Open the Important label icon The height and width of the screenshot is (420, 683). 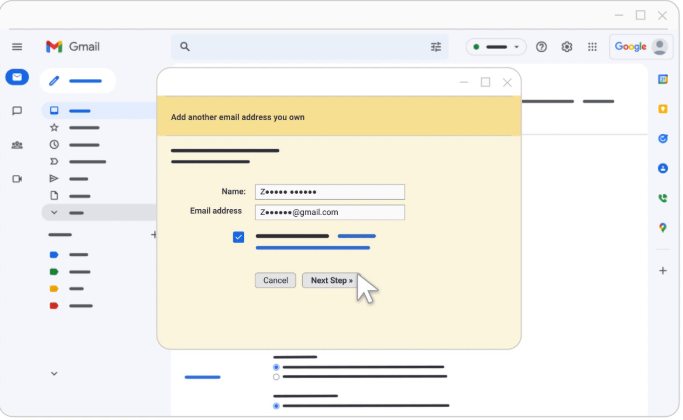[54, 161]
